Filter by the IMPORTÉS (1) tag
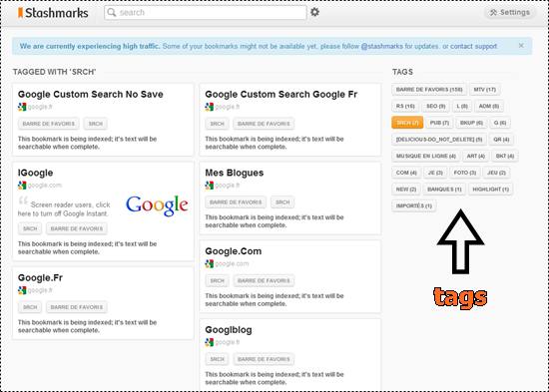This screenshot has width=549, height=392. click(x=414, y=205)
